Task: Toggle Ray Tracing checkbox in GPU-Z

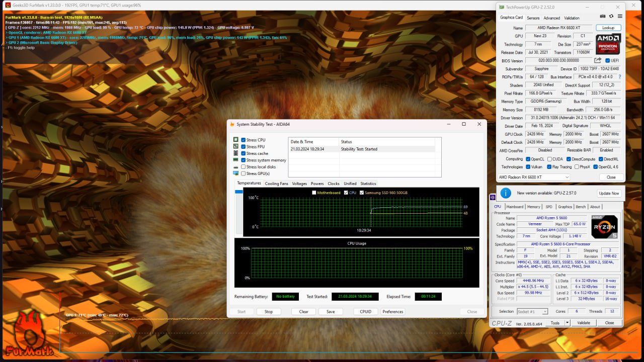Action: (548, 167)
